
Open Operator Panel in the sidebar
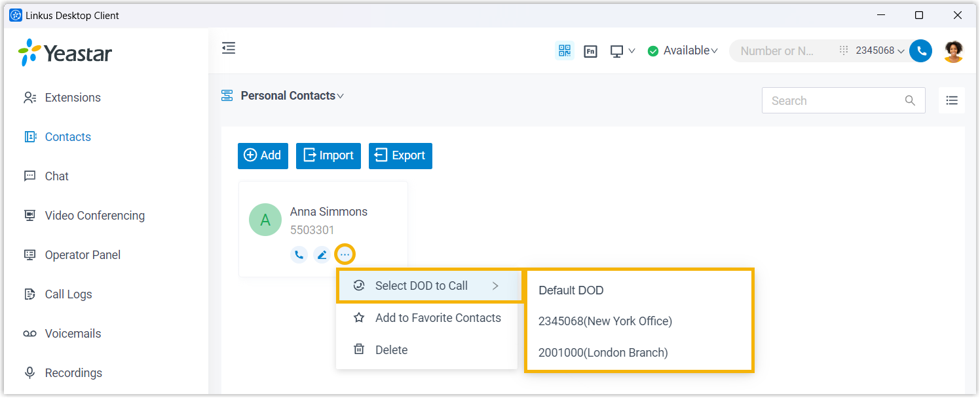(x=83, y=255)
